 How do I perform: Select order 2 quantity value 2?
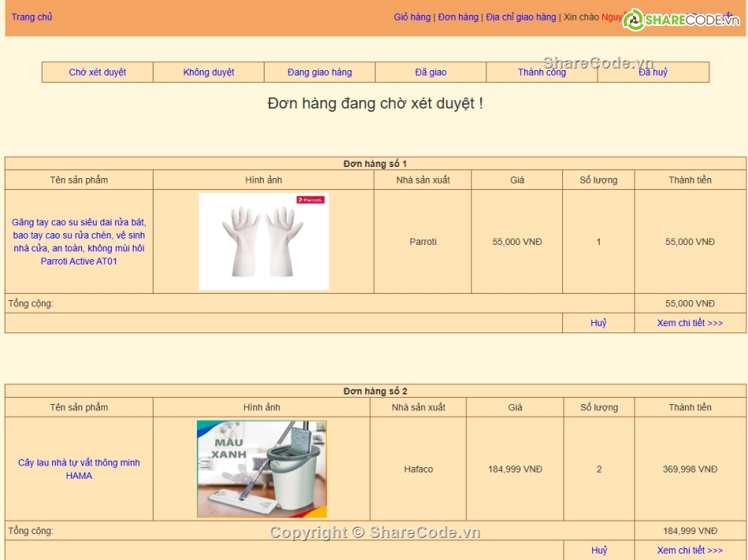[599, 469]
